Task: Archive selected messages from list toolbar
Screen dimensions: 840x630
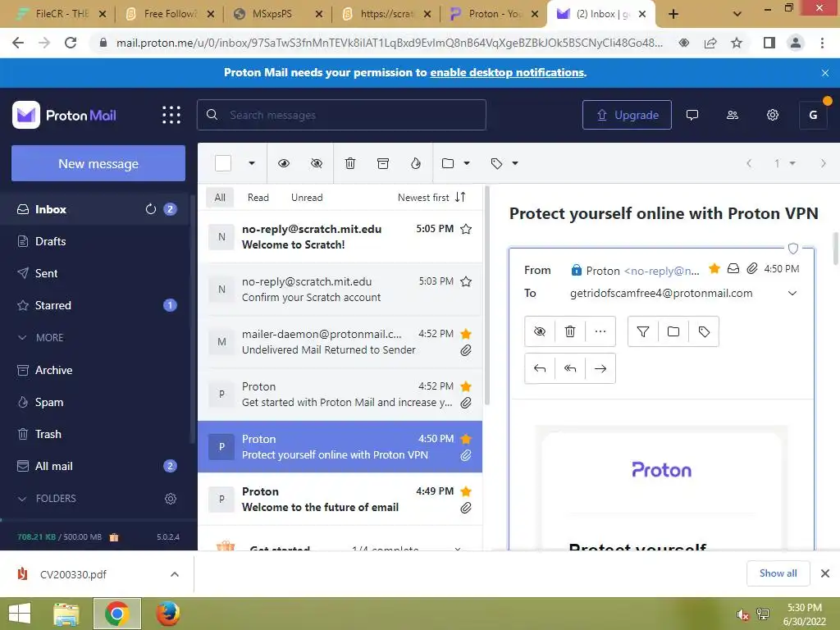Action: click(383, 163)
